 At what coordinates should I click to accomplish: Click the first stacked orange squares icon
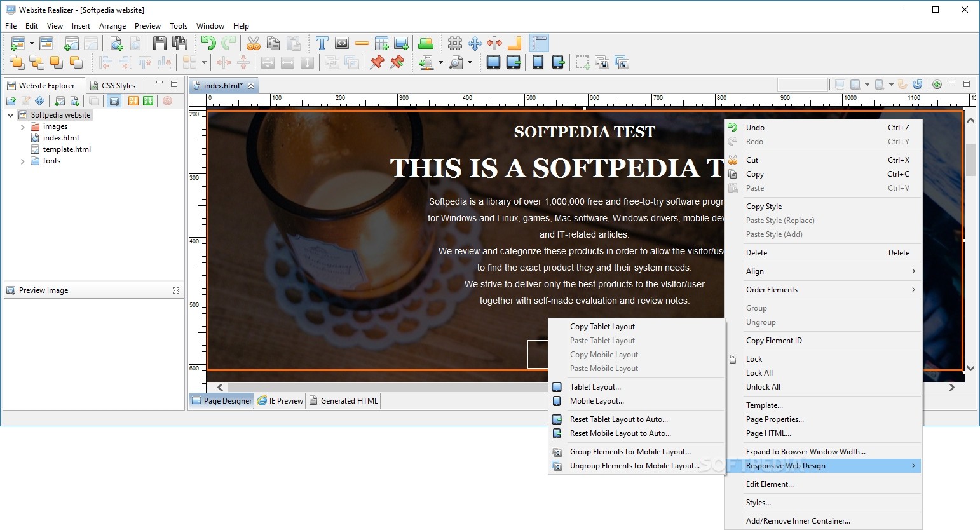click(x=17, y=62)
